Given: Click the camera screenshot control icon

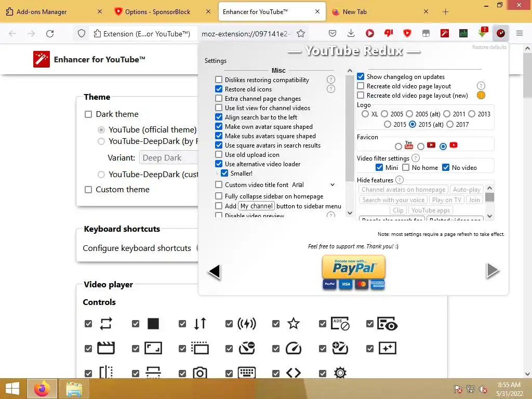Looking at the screenshot, I should point(200,373).
